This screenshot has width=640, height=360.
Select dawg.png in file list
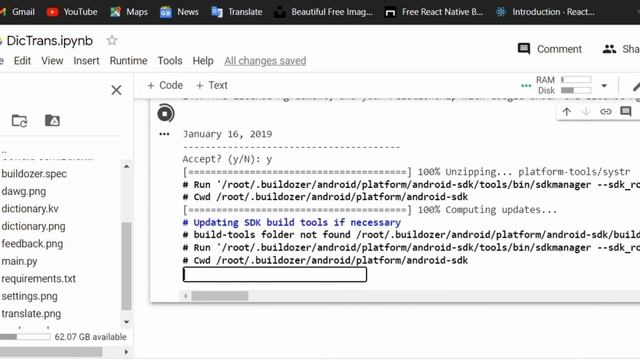point(24,191)
